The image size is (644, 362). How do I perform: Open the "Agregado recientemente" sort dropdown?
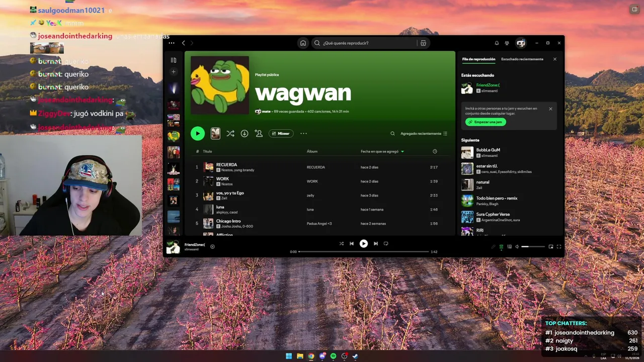(424, 134)
